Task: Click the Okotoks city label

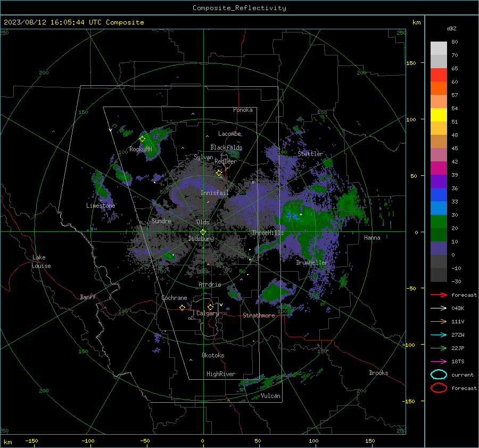Action: [x=213, y=355]
